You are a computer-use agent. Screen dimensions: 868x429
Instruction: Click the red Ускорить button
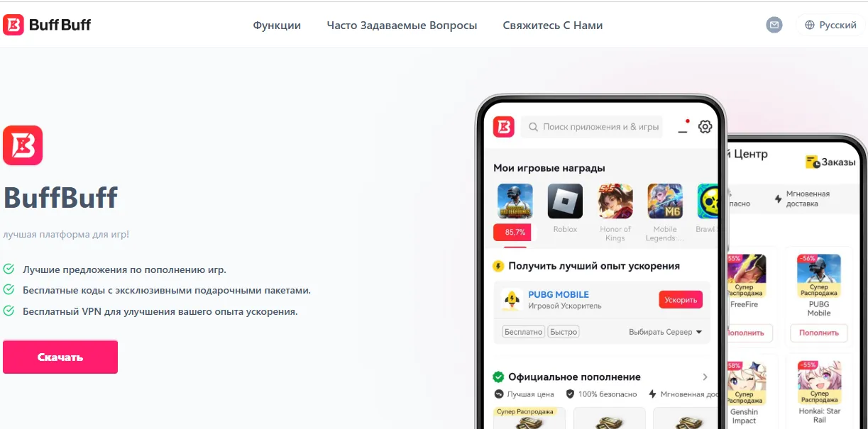pyautogui.click(x=681, y=300)
